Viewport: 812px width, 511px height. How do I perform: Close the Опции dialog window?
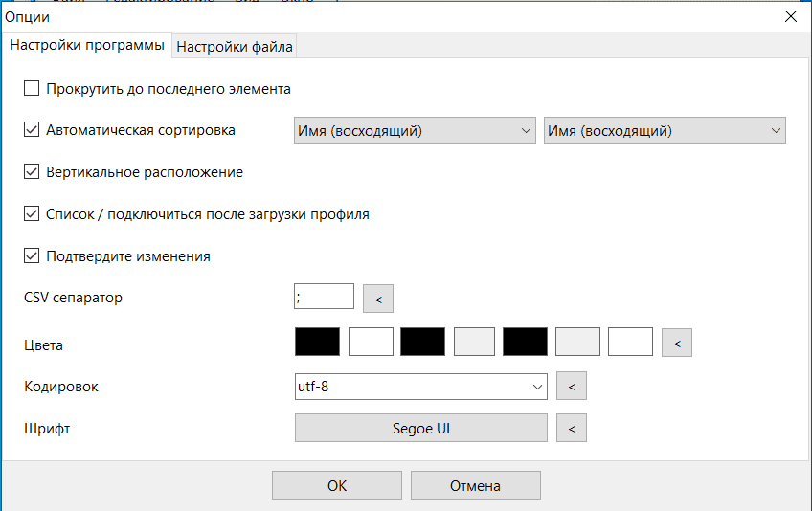point(791,16)
